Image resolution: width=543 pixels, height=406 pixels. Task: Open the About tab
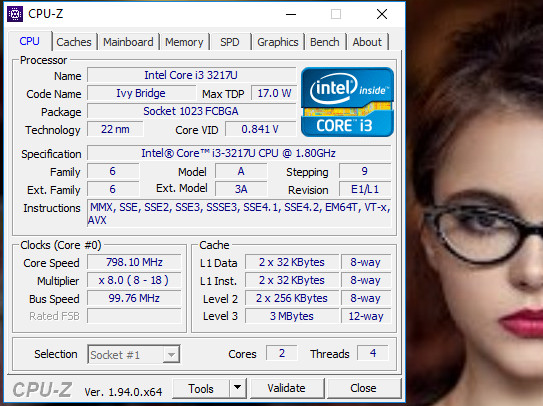point(367,42)
